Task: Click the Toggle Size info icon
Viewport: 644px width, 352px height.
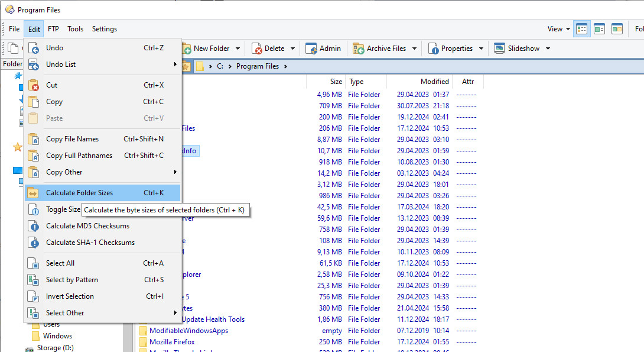Action: (34, 209)
